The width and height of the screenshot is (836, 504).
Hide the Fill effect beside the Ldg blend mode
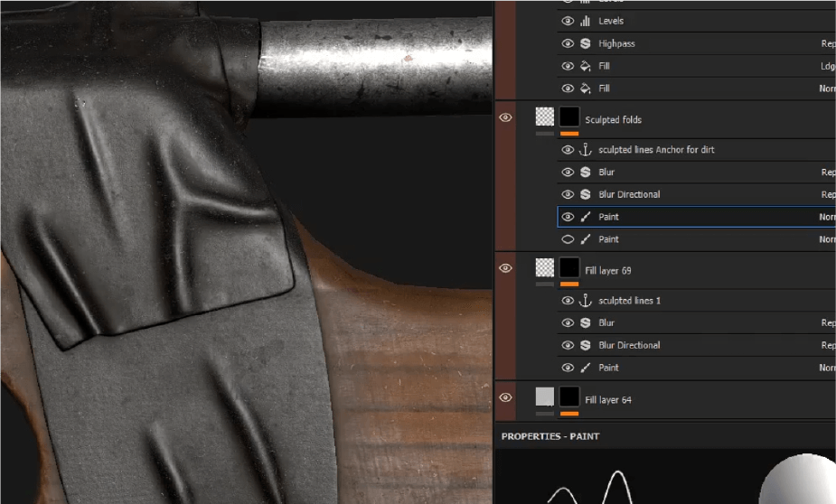[568, 66]
